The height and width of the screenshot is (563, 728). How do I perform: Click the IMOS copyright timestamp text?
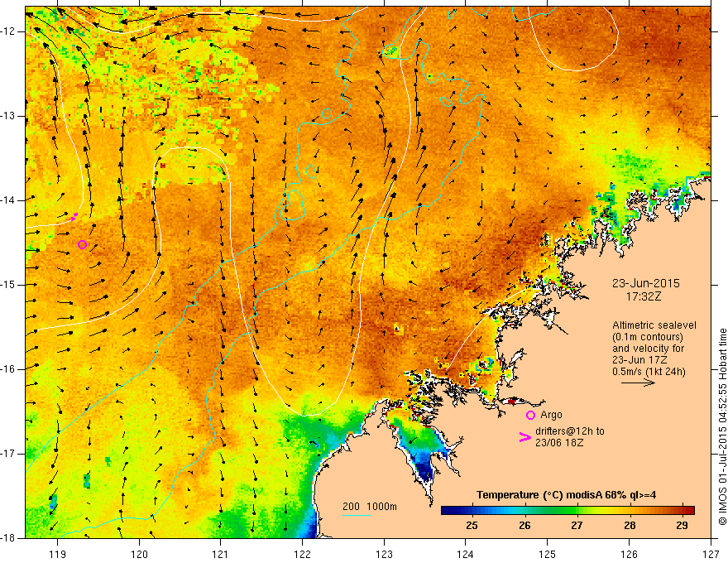click(x=722, y=427)
